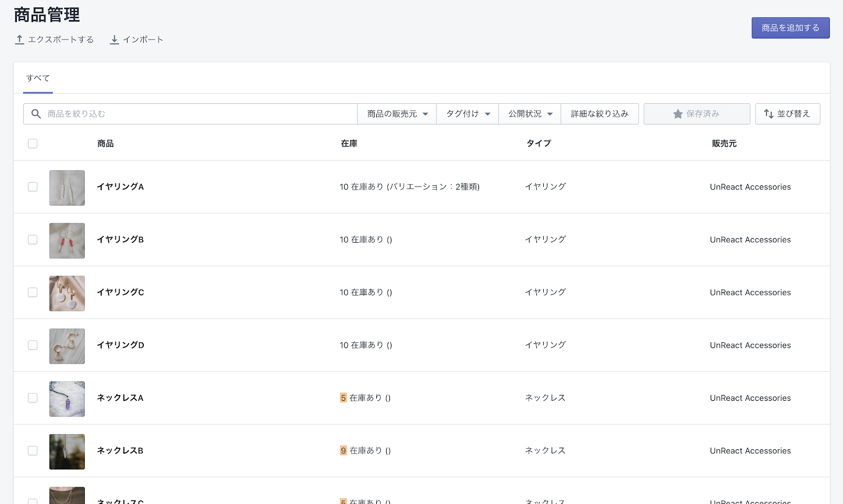Image resolution: width=843 pixels, height=504 pixels.
Task: Click the import download arrow icon
Action: [114, 39]
